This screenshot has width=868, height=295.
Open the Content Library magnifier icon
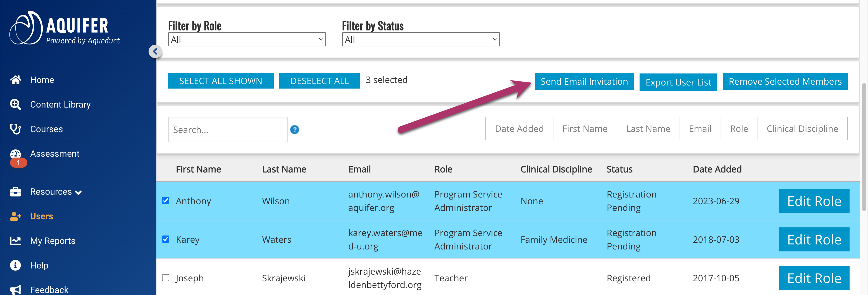tap(16, 104)
